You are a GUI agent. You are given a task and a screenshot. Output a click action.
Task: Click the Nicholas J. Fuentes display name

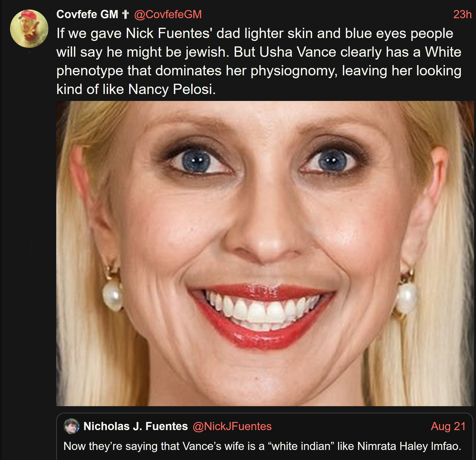pos(136,426)
